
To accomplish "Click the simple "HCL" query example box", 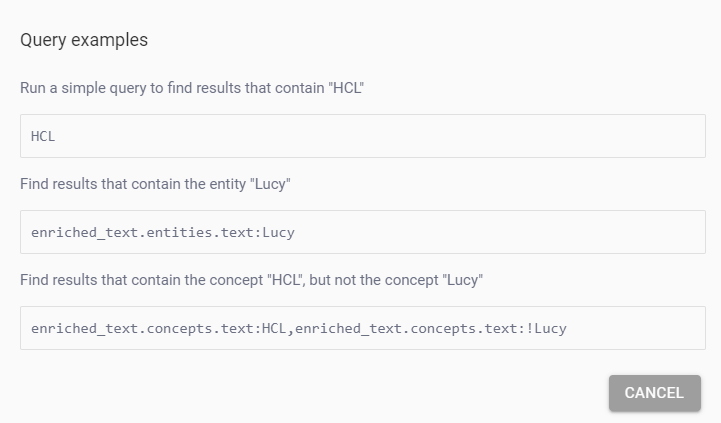I will [x=363, y=136].
